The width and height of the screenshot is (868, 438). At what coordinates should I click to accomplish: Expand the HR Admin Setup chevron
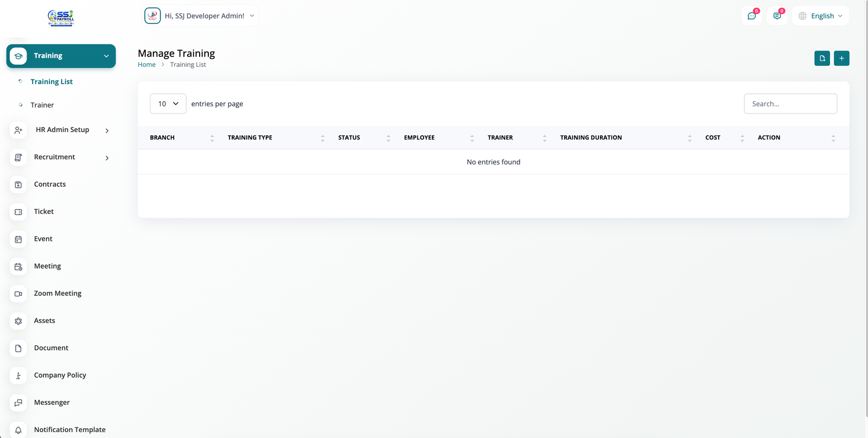click(107, 130)
